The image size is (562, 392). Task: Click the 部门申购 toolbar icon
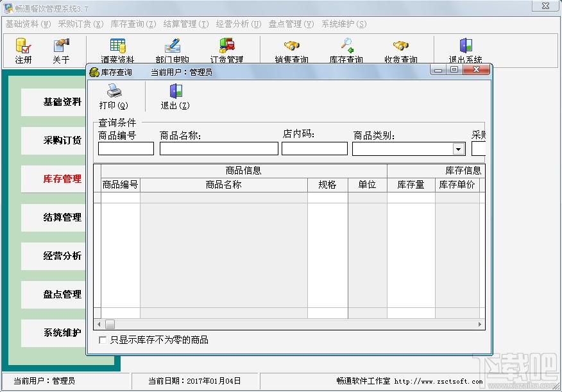coord(172,46)
